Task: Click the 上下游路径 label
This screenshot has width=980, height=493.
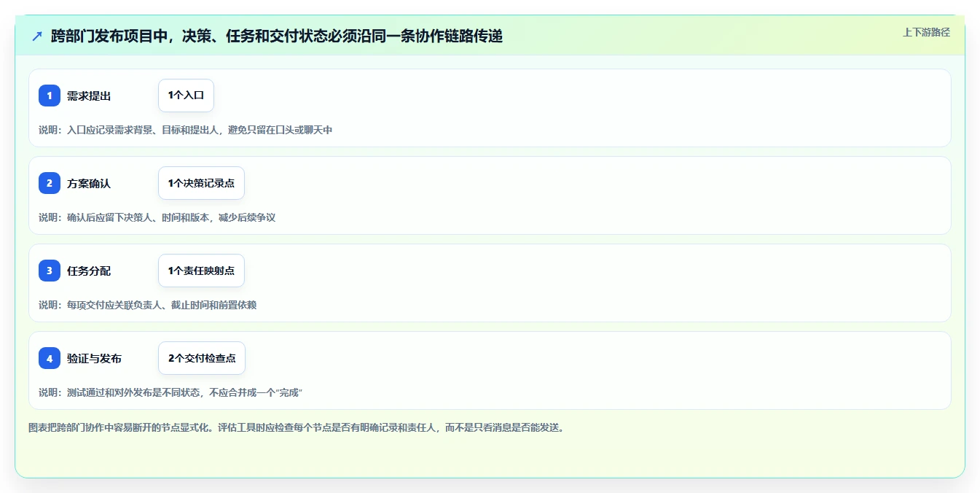Action: 926,32
